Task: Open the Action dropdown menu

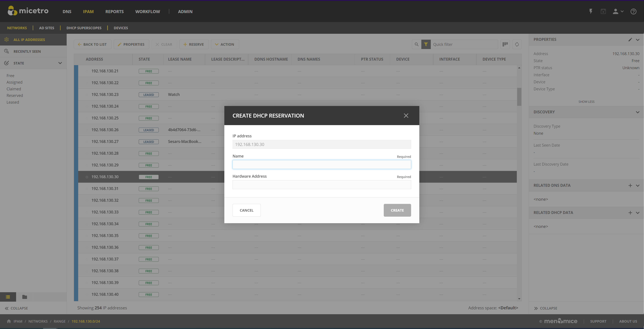Action: point(225,44)
